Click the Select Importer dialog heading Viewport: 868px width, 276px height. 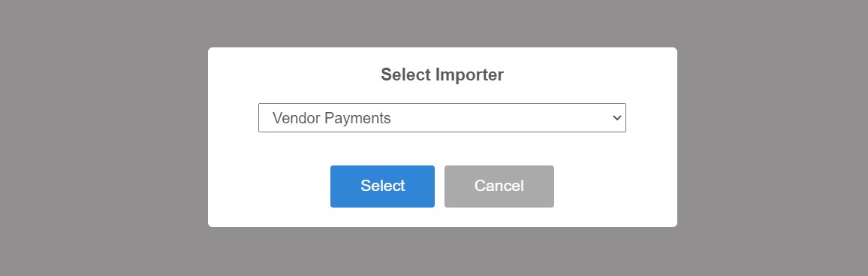point(442,74)
